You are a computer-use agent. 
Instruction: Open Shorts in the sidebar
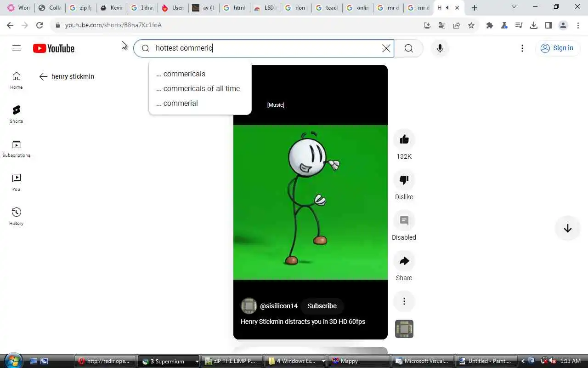coord(17,115)
